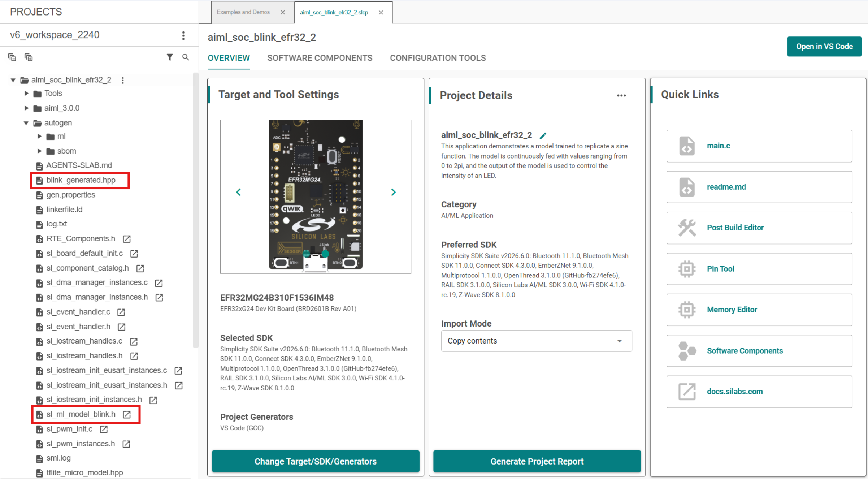Select gen.properties file
Viewport: 868px width, 479px height.
click(70, 195)
